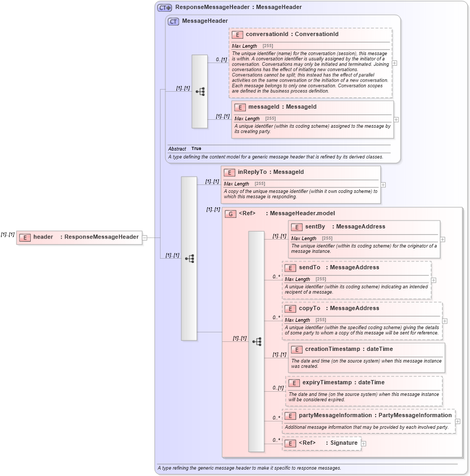Image resolution: width=470 pixels, height=476 pixels.
Task: Expand the partyMessageInformation element
Action: 458,421
